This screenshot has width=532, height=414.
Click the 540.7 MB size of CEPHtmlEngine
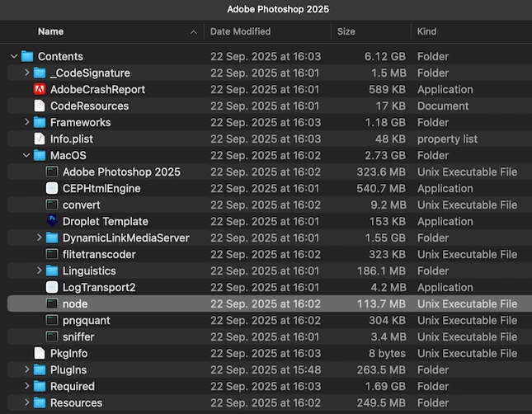[x=381, y=188]
